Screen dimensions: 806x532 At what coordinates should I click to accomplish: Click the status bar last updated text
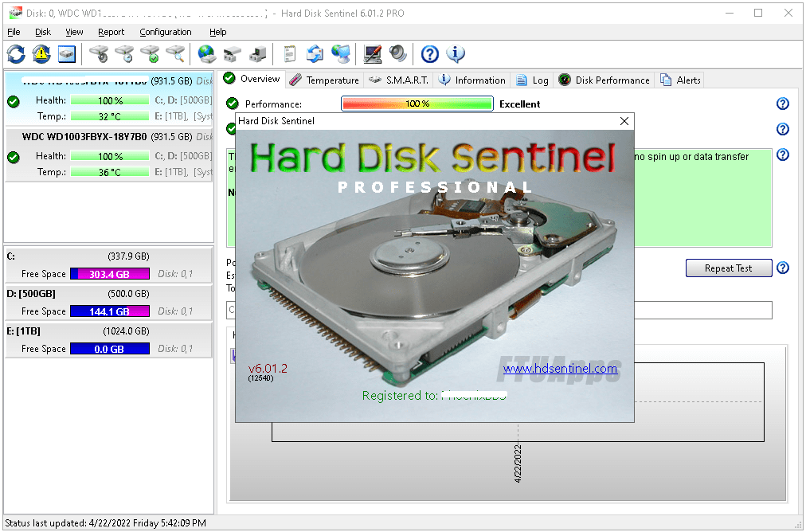click(105, 523)
